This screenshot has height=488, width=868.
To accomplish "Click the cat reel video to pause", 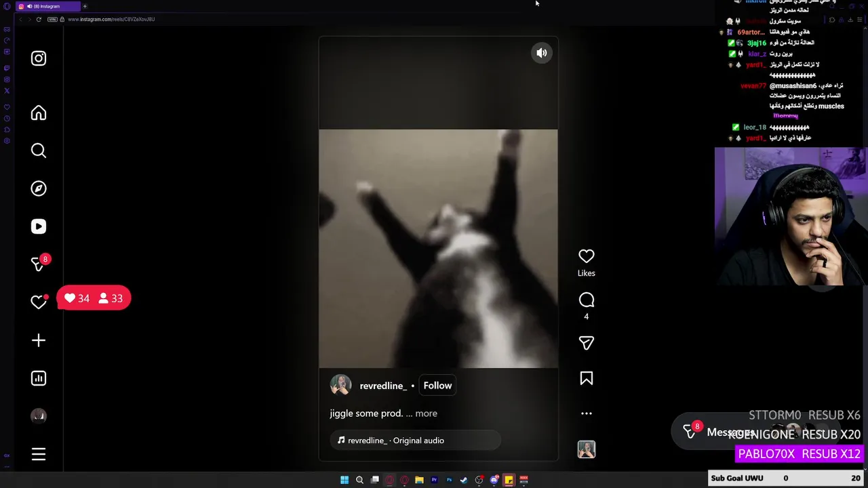I will [x=438, y=249].
